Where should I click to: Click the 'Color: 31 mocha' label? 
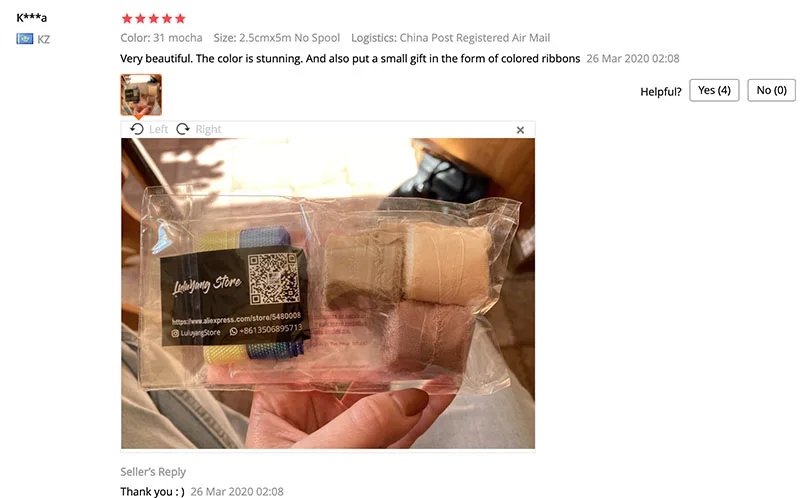click(x=161, y=38)
